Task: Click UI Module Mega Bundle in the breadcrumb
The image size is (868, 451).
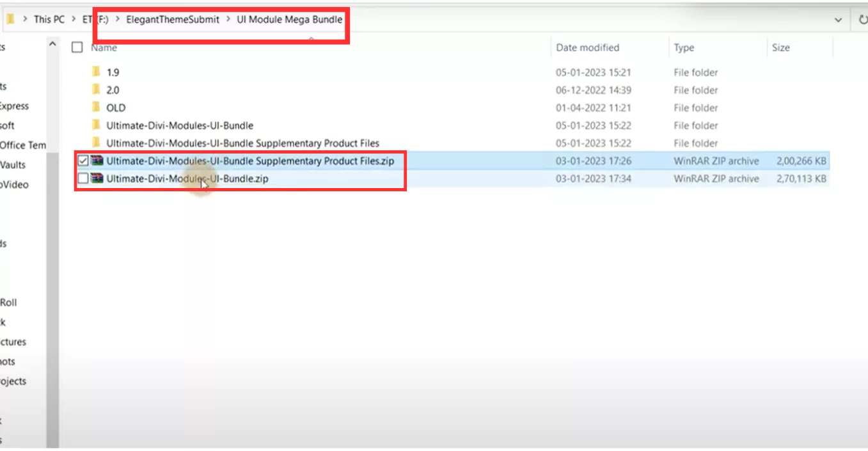Action: point(290,19)
